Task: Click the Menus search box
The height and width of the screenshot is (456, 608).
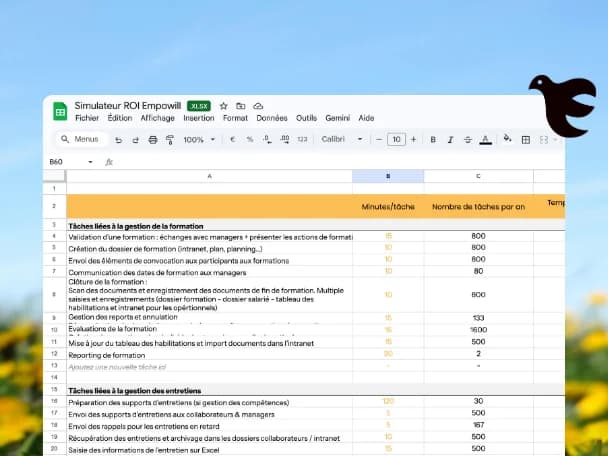Action: tap(81, 139)
